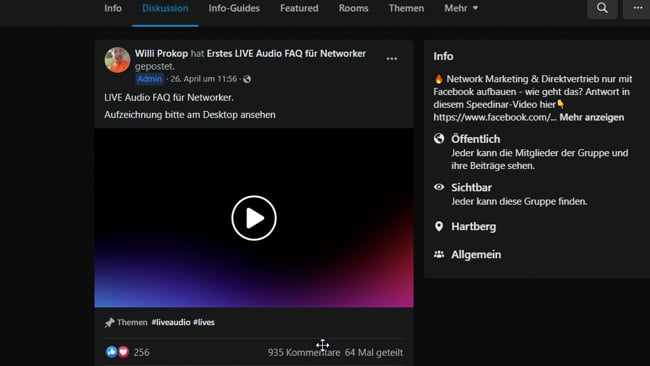
Task: Click Willi Prokop's profile picture
Action: 117,60
